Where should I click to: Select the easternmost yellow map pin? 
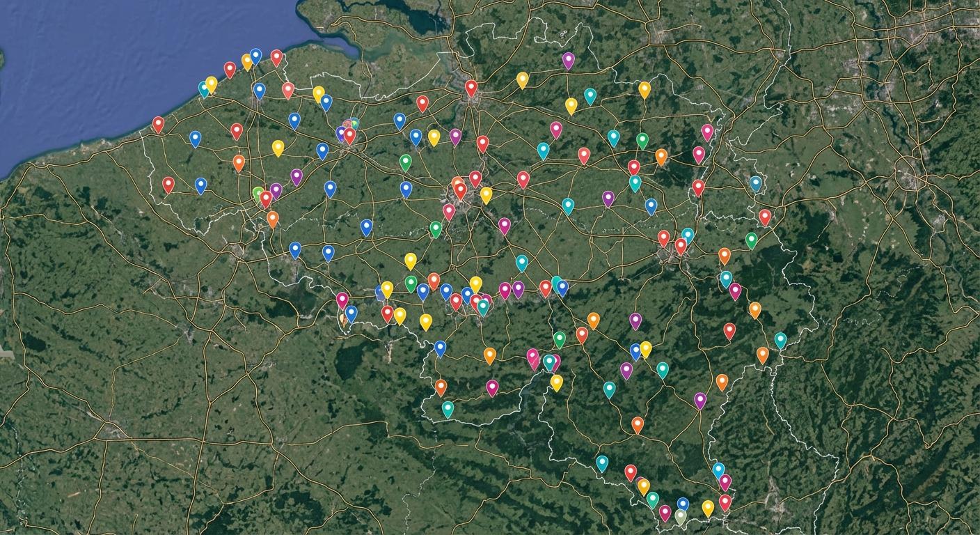point(708,507)
